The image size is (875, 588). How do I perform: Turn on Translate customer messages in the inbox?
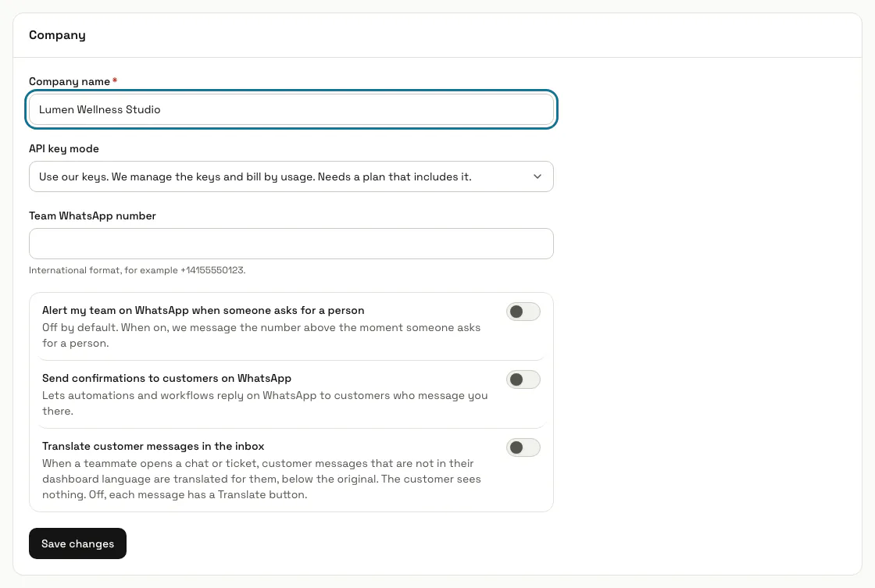[x=523, y=447]
